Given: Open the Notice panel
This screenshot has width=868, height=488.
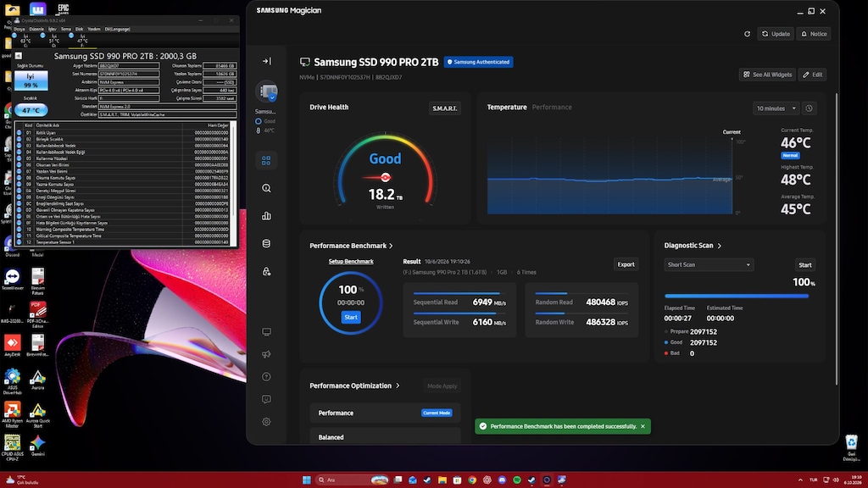Looking at the screenshot, I should pyautogui.click(x=814, y=34).
